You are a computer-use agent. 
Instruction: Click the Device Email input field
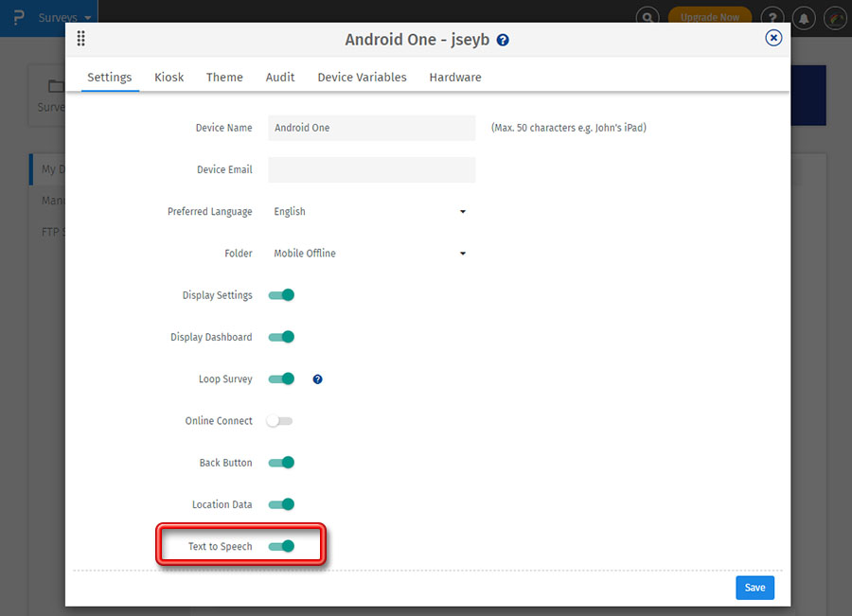point(371,170)
